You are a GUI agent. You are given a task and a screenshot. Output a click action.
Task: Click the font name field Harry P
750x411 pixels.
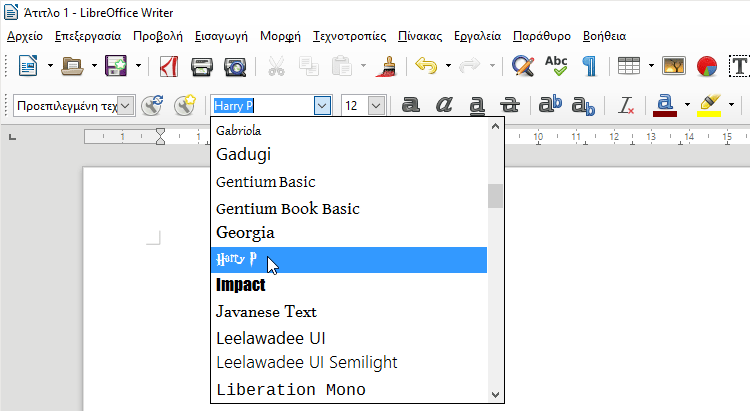point(262,105)
